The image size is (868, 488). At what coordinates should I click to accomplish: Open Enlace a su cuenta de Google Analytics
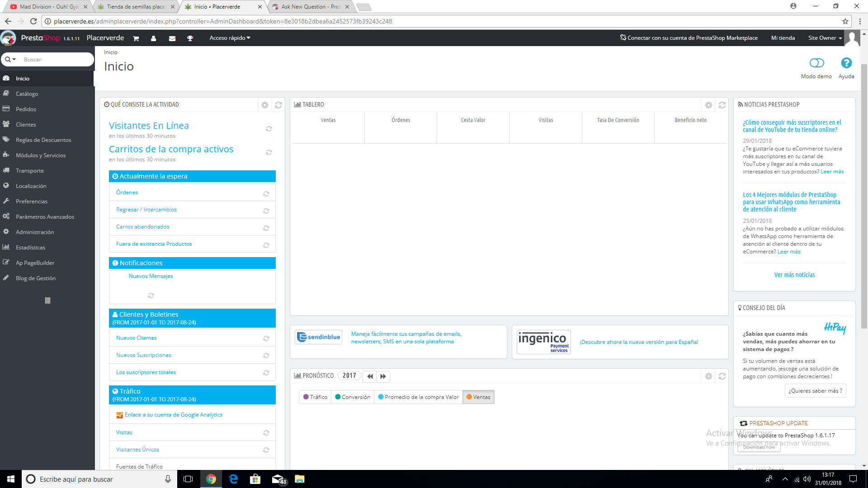tap(174, 415)
